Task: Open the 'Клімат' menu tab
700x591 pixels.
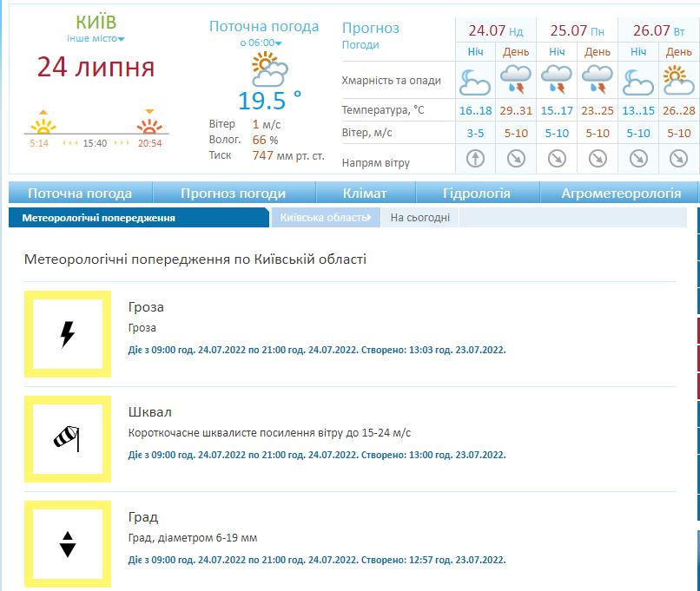Action: 366,194
